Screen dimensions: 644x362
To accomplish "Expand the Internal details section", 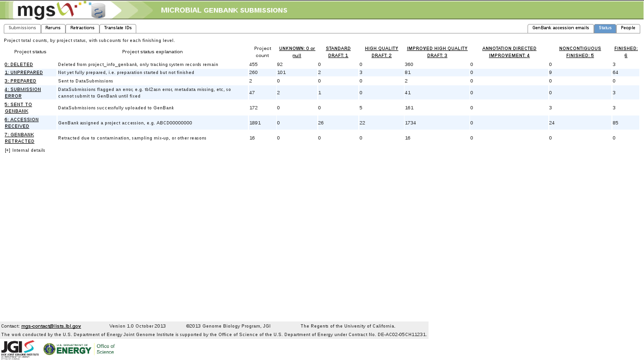I will pyautogui.click(x=25, y=150).
